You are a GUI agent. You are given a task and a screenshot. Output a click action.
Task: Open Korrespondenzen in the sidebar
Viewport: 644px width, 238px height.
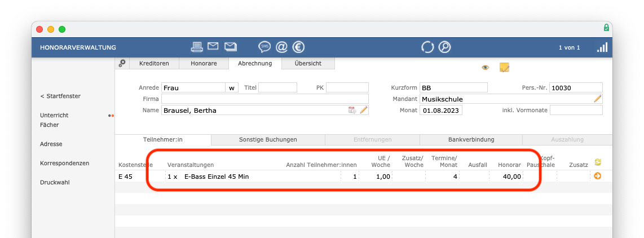(x=64, y=163)
